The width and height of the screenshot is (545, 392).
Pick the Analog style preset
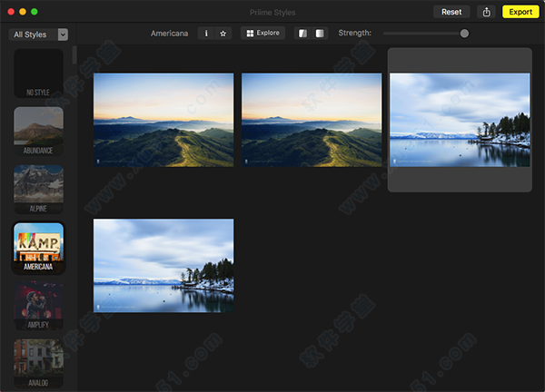pyautogui.click(x=38, y=361)
